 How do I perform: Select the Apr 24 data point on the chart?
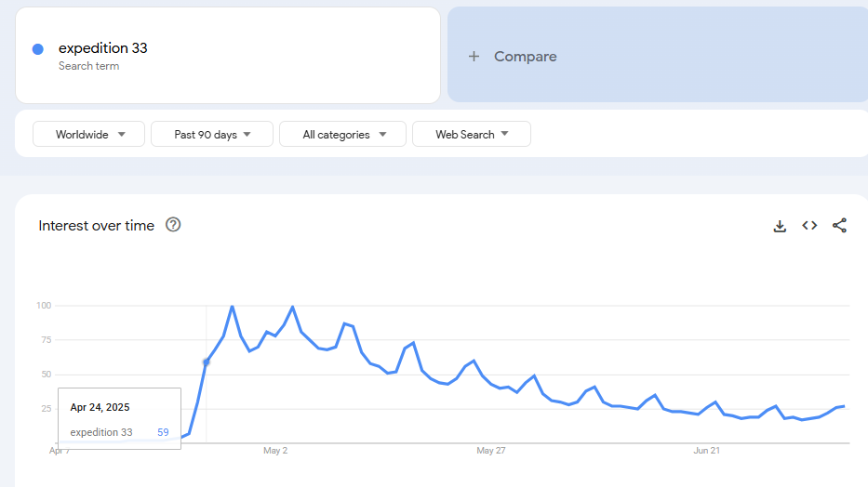(206, 362)
